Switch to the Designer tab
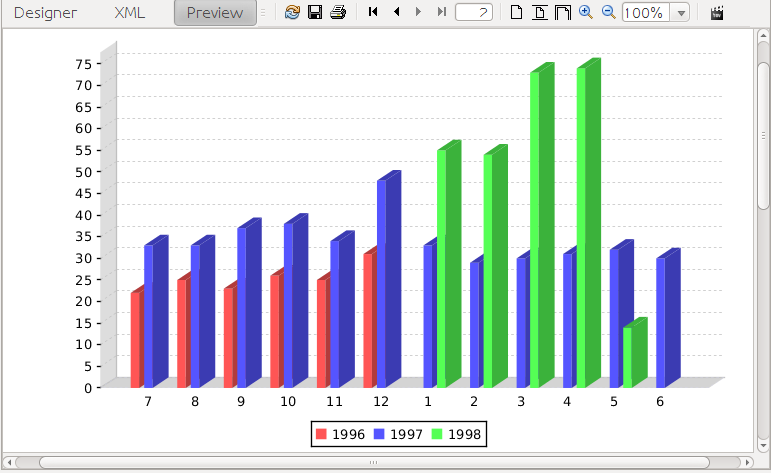 [x=45, y=13]
